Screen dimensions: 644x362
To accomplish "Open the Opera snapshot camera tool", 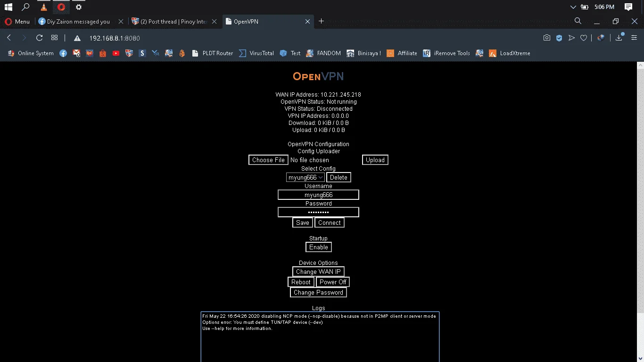I will coord(547,38).
